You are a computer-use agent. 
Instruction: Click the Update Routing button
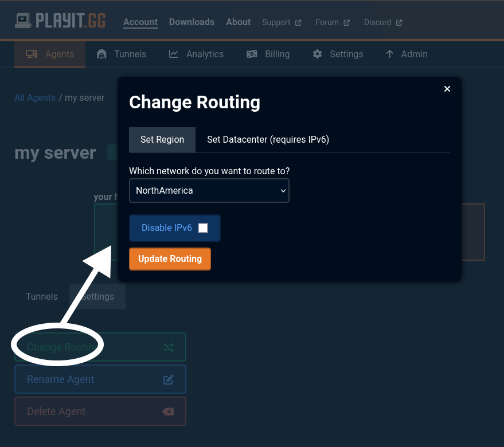point(170,258)
